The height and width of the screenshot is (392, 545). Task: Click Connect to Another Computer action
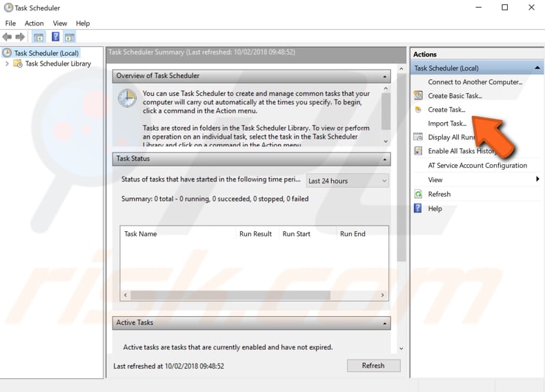(x=475, y=81)
